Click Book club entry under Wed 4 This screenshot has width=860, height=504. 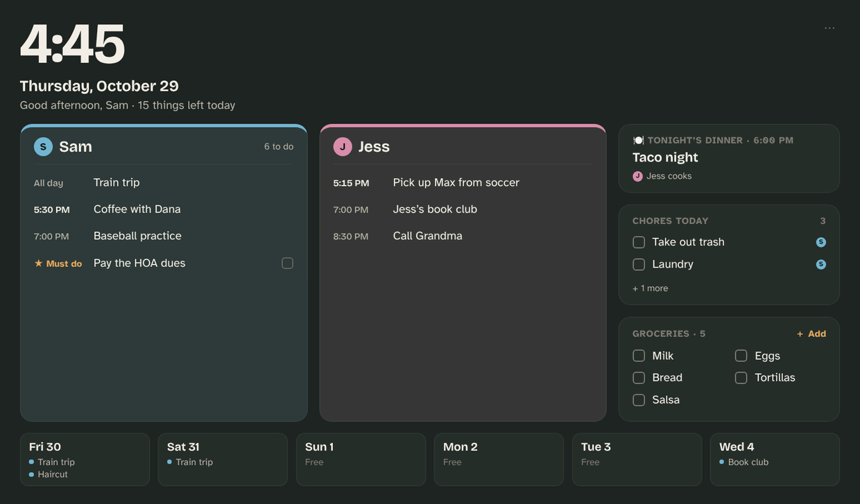pos(744,462)
